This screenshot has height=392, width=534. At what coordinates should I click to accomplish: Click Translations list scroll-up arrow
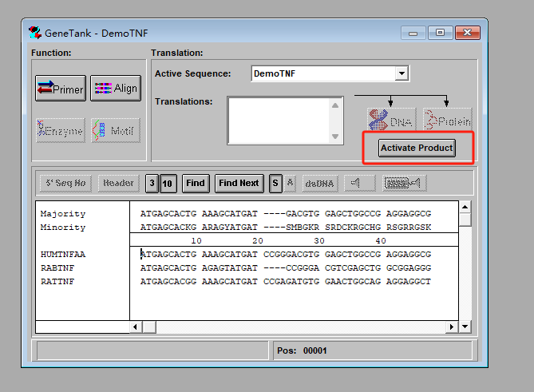tap(335, 105)
